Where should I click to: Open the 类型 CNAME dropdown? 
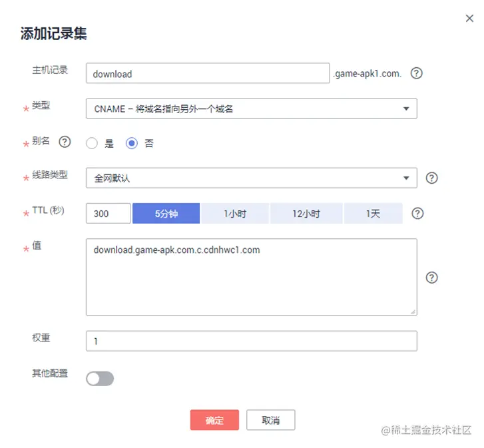[x=251, y=109]
